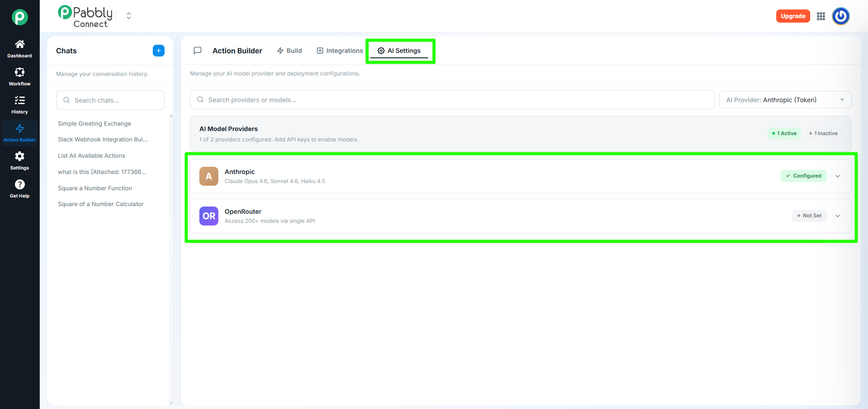868x409 pixels.
Task: Select the AI Settings tab
Action: click(x=399, y=51)
